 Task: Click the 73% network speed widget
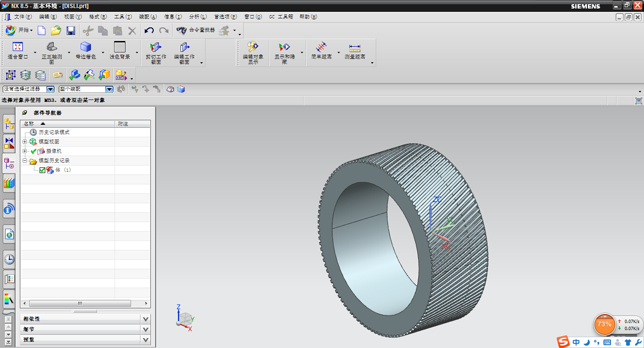click(x=604, y=324)
